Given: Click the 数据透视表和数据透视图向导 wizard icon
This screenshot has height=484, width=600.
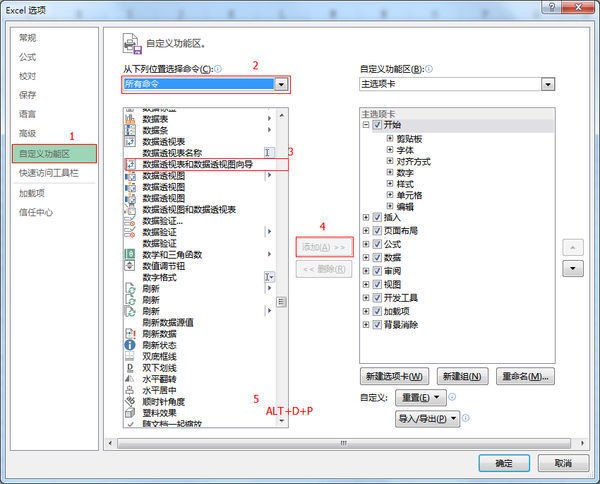Looking at the screenshot, I should (130, 164).
